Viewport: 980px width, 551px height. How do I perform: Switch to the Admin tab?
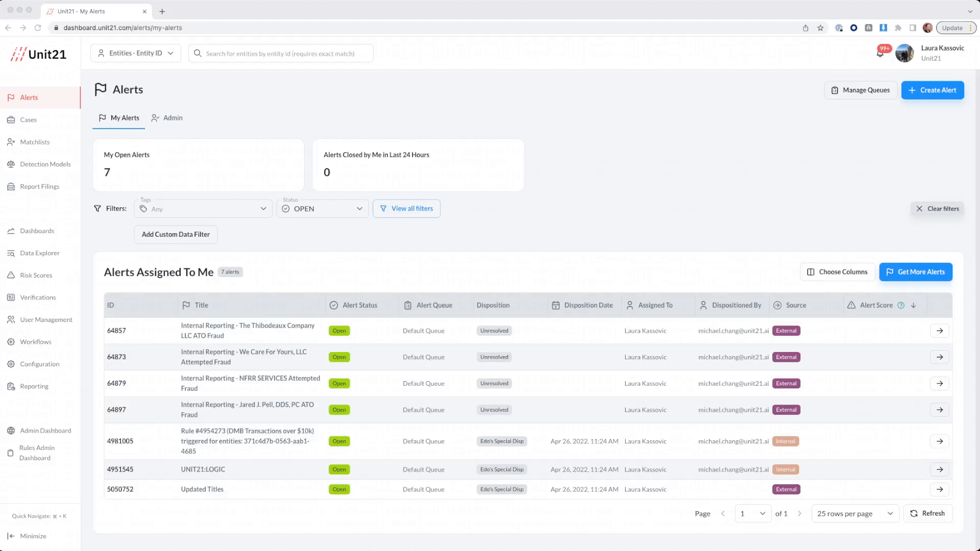(x=173, y=118)
